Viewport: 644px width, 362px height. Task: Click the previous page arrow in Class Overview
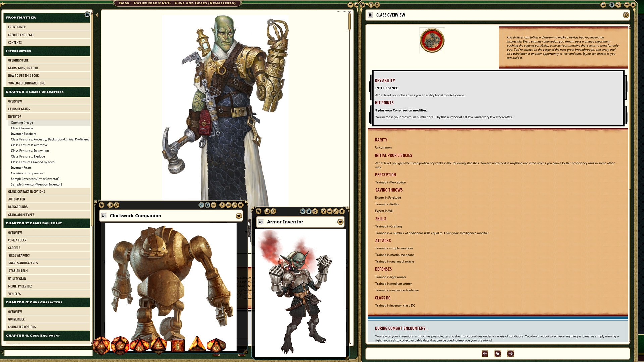click(485, 353)
